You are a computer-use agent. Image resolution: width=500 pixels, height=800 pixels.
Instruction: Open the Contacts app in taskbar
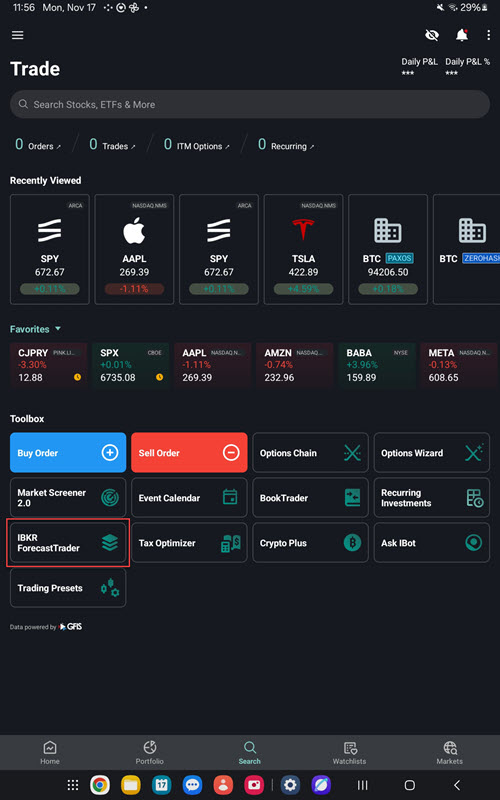pyautogui.click(x=223, y=785)
